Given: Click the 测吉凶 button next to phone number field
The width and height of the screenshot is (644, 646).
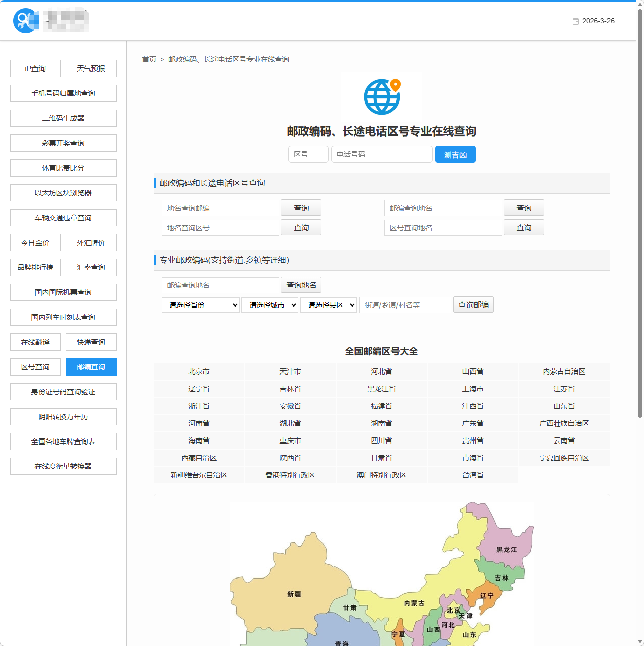Looking at the screenshot, I should (455, 154).
